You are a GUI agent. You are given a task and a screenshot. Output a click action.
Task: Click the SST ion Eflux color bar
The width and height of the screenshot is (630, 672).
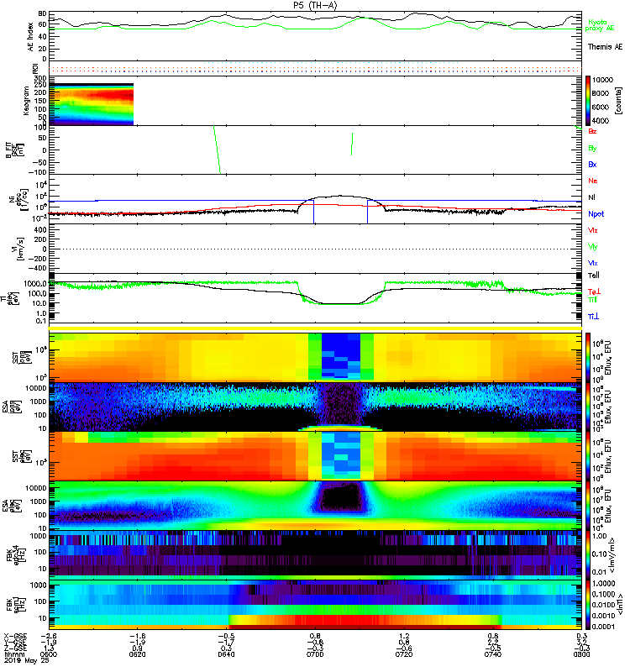[588, 357]
